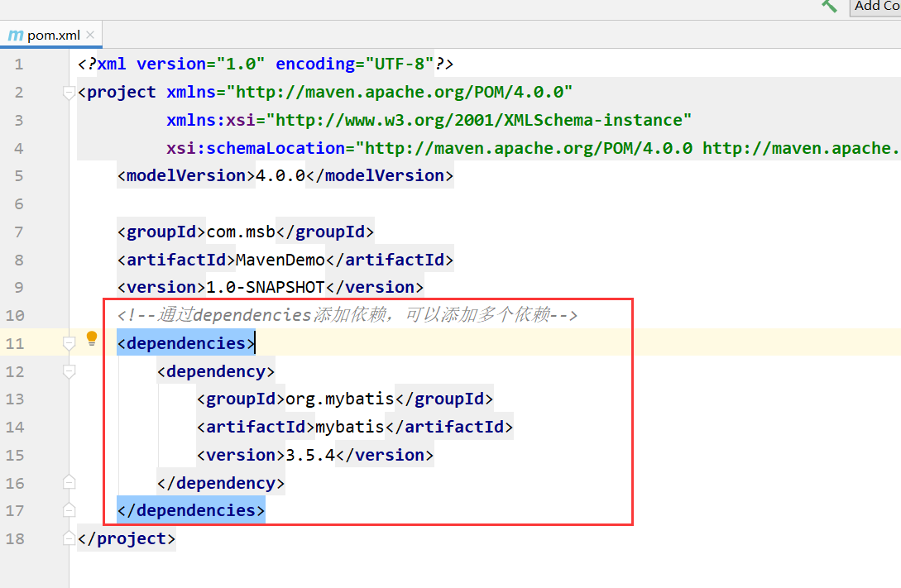
Task: Click the com.msb groupId value
Action: pos(241,232)
